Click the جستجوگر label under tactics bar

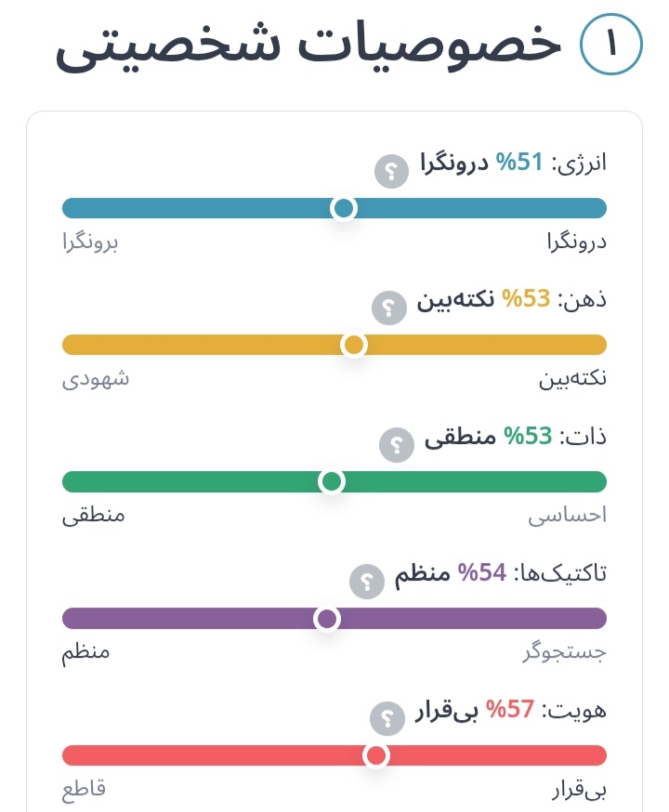[x=564, y=652]
